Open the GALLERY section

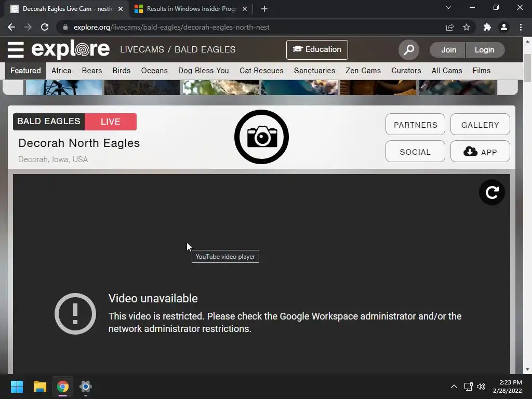[480, 125]
